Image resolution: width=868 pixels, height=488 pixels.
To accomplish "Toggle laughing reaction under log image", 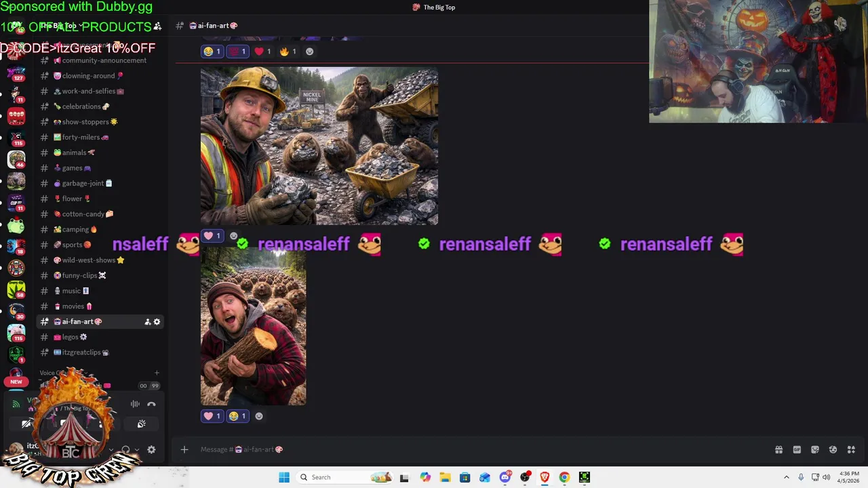I will point(237,416).
